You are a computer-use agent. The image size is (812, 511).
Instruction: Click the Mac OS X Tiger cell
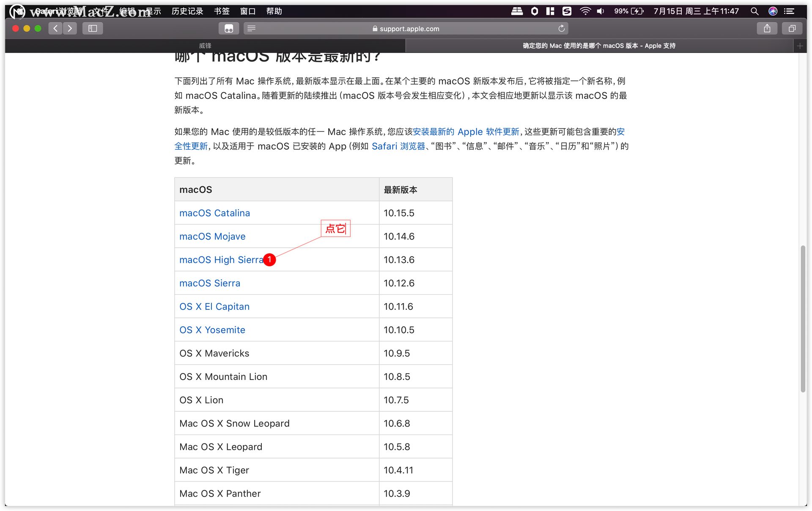point(277,470)
